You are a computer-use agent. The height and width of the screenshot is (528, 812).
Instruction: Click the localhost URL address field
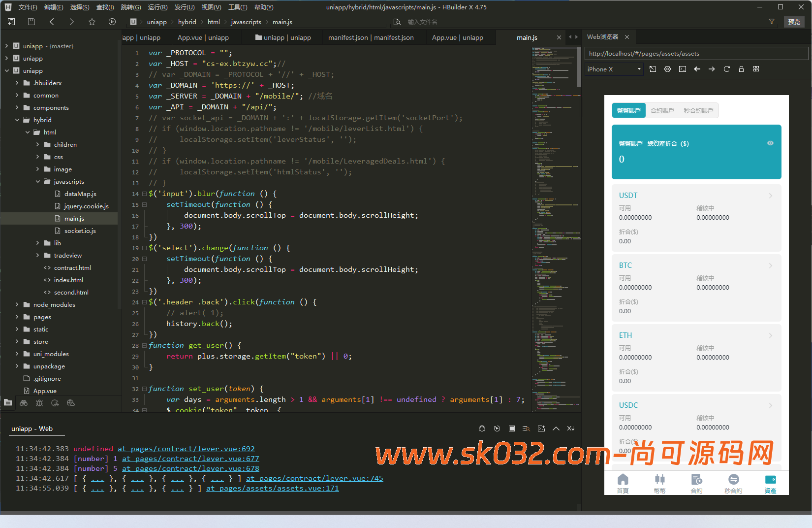pos(696,54)
